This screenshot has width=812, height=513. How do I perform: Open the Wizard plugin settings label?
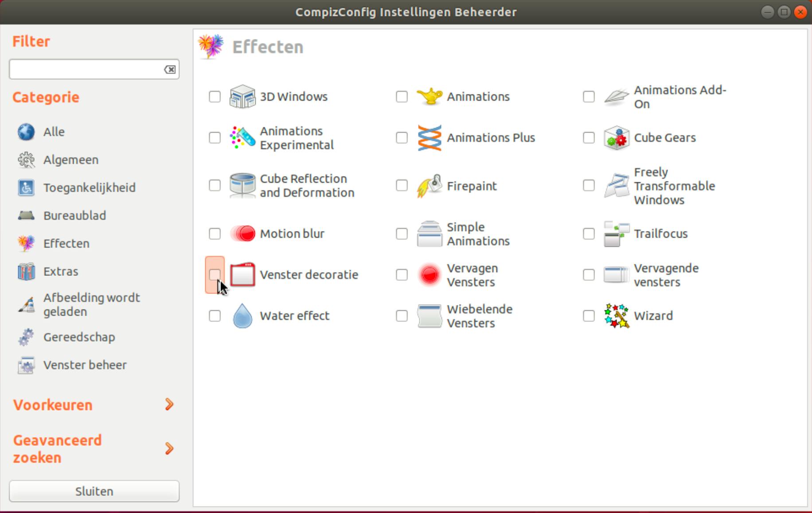tap(653, 316)
